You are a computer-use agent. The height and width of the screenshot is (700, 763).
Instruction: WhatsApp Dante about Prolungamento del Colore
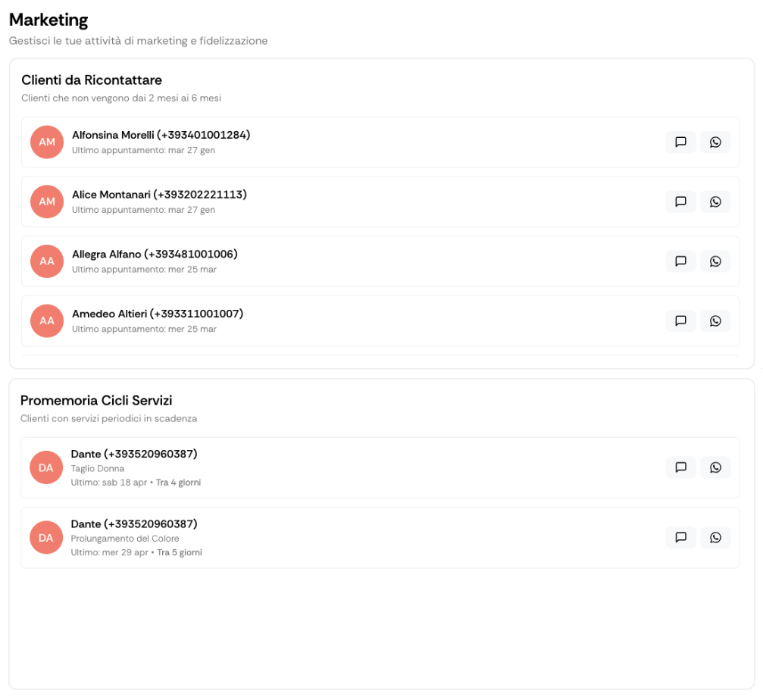click(715, 538)
